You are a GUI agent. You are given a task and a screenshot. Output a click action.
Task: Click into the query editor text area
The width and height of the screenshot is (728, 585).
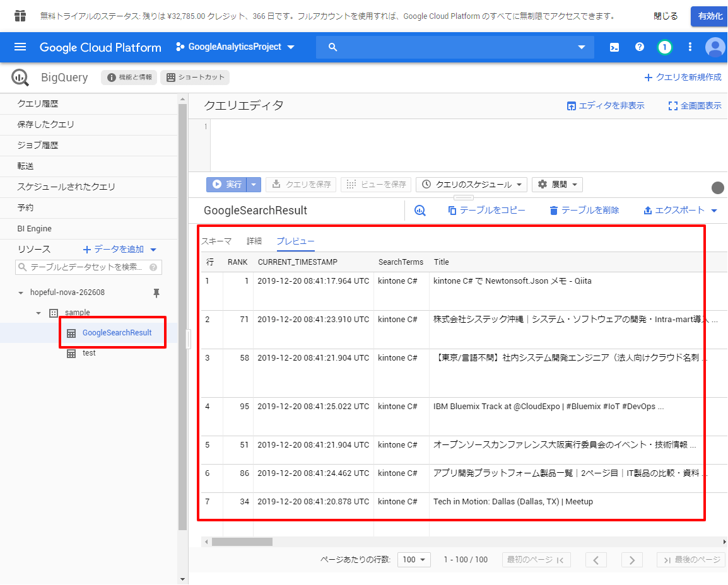pyautogui.click(x=469, y=145)
